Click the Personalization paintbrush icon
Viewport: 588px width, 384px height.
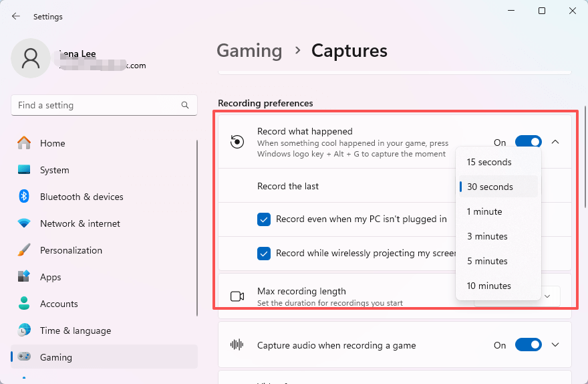tap(24, 250)
